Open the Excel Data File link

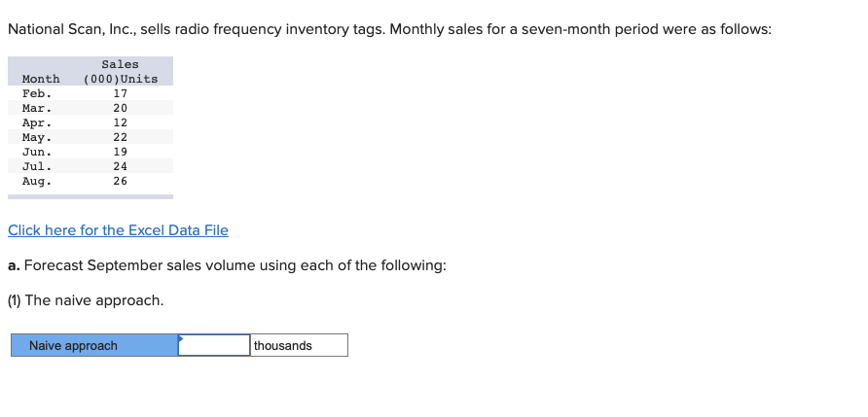click(x=118, y=230)
